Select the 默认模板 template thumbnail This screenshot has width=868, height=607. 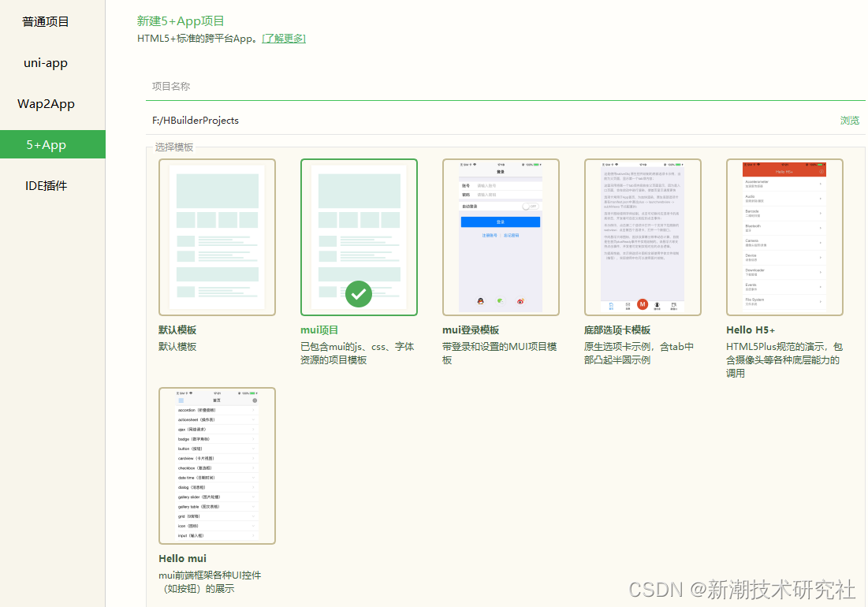[217, 237]
